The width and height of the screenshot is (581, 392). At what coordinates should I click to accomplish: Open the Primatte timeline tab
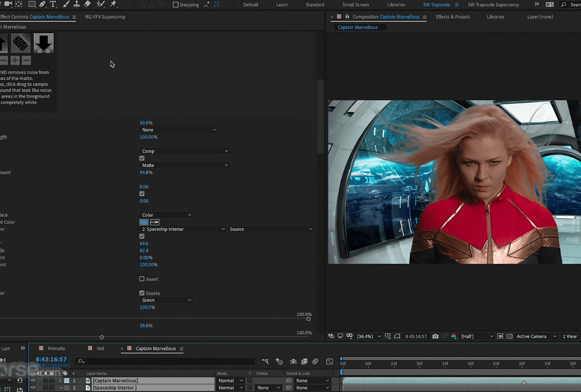(x=56, y=349)
